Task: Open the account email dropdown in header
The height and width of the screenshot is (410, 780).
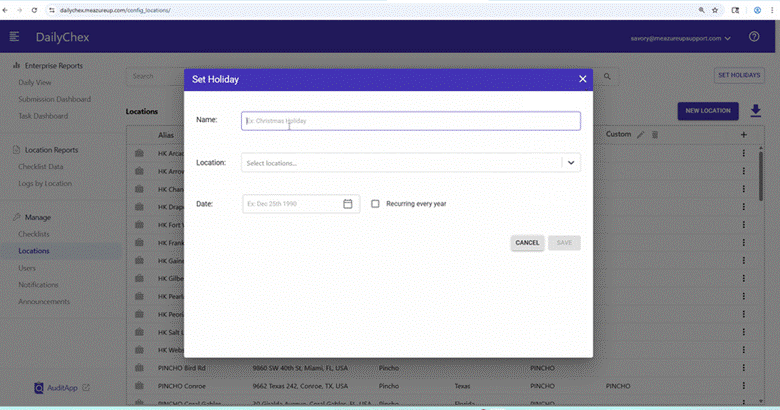Action: coord(681,38)
